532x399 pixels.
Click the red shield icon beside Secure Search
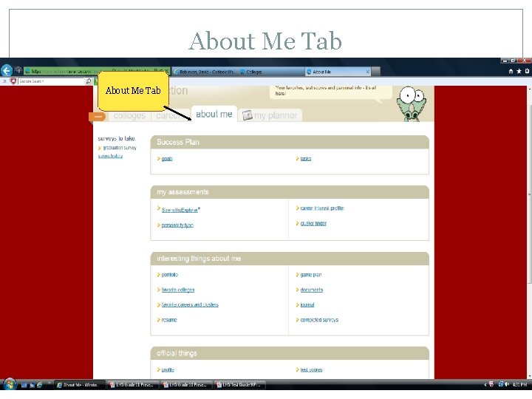tap(13, 81)
